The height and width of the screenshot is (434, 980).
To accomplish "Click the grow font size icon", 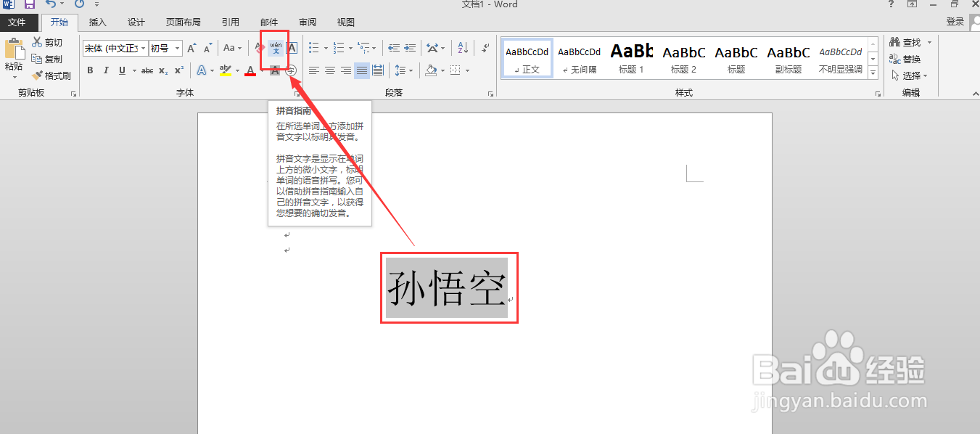I will tap(192, 49).
